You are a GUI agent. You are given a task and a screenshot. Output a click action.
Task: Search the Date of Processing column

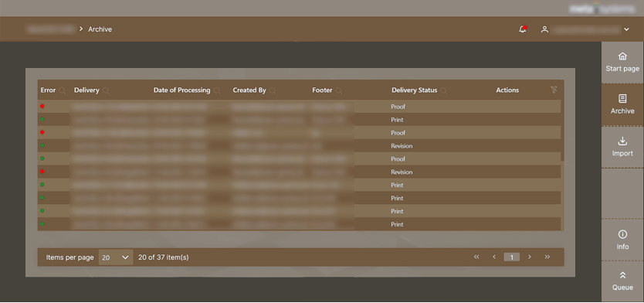[x=217, y=90]
